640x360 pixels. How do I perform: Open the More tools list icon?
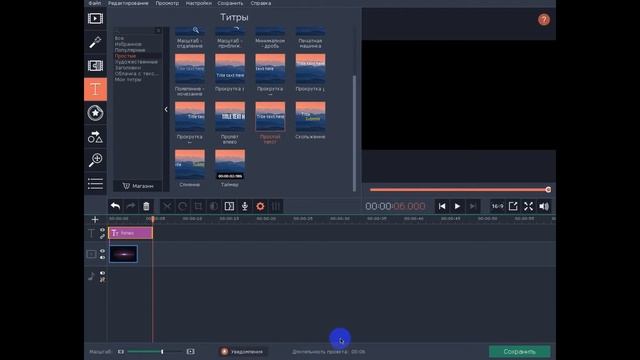click(x=95, y=184)
